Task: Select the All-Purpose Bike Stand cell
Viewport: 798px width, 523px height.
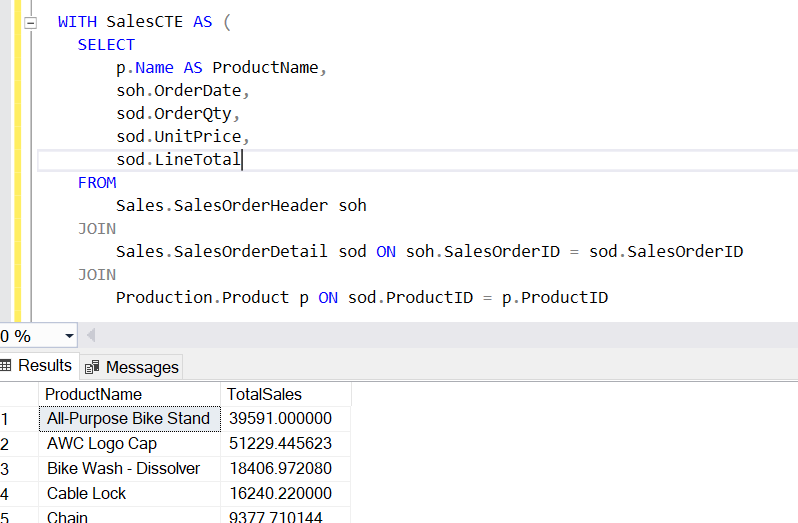Action: coord(128,418)
